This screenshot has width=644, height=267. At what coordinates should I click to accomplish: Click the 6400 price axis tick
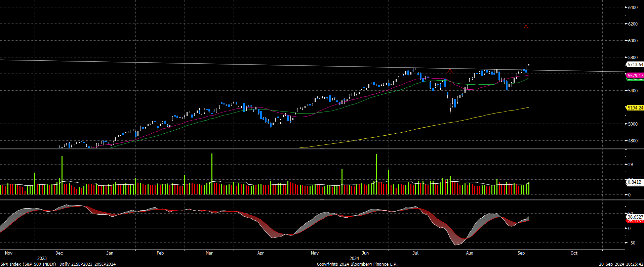pyautogui.click(x=633, y=7)
